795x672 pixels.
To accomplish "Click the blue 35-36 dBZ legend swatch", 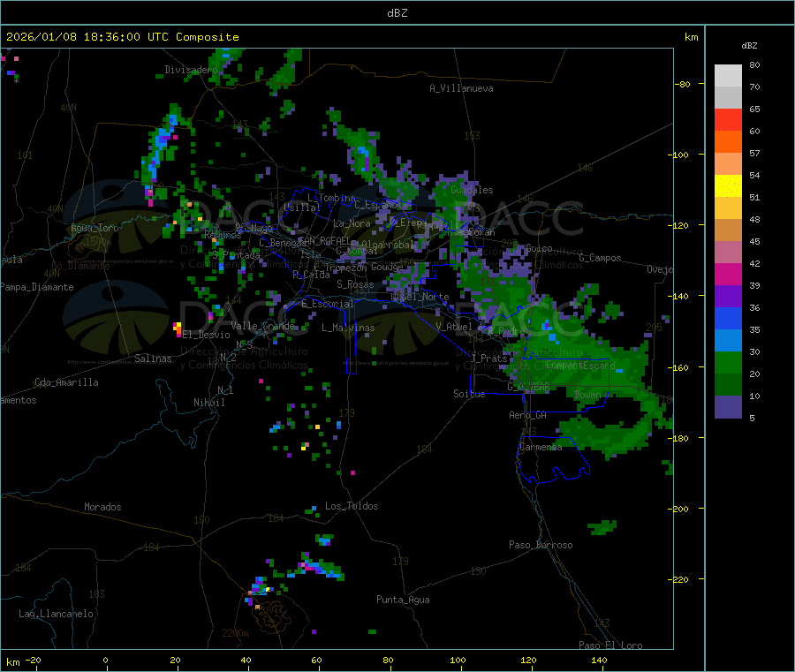I will pos(728,318).
